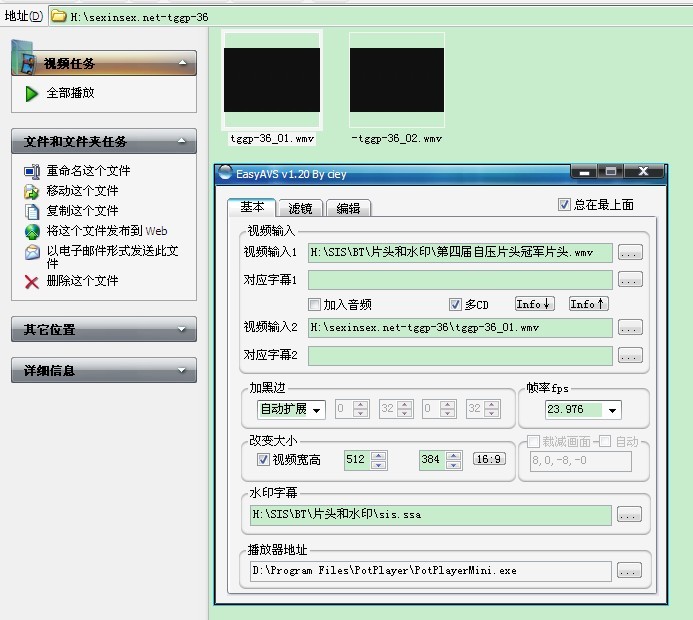The width and height of the screenshot is (693, 620).
Task: Collapse the 视频任务 panel
Action: (x=182, y=63)
